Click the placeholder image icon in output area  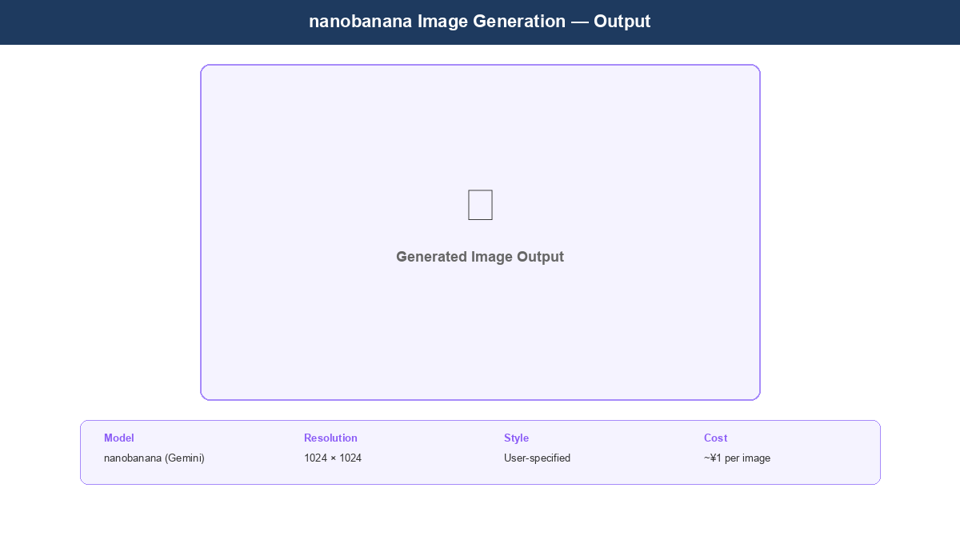point(480,205)
